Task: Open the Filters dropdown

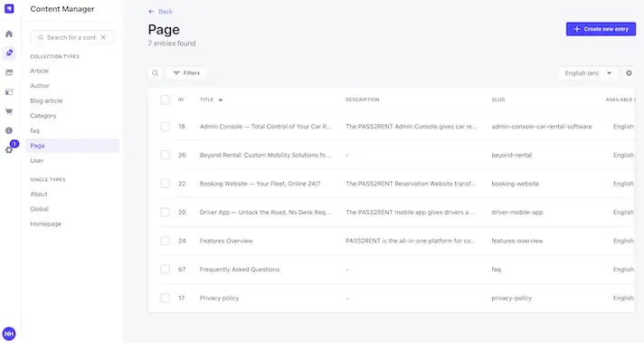Action: click(x=186, y=73)
